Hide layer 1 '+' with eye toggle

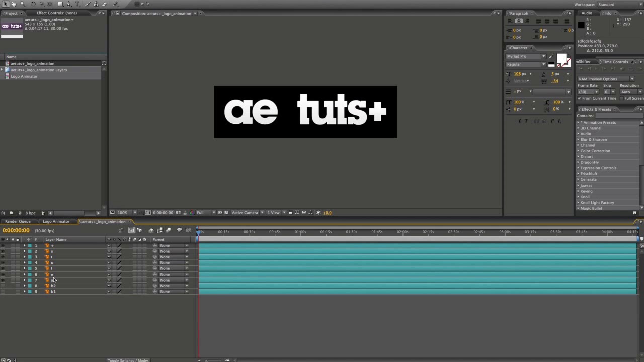point(3,245)
